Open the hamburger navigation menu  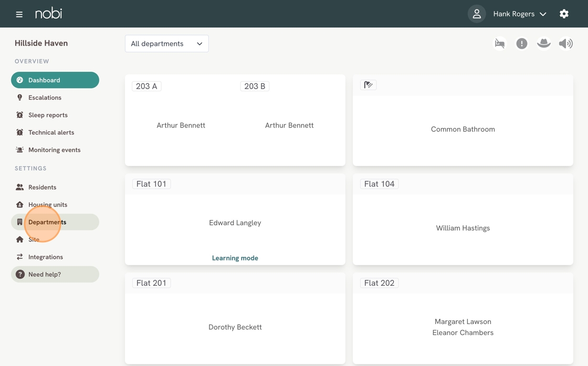(x=19, y=14)
